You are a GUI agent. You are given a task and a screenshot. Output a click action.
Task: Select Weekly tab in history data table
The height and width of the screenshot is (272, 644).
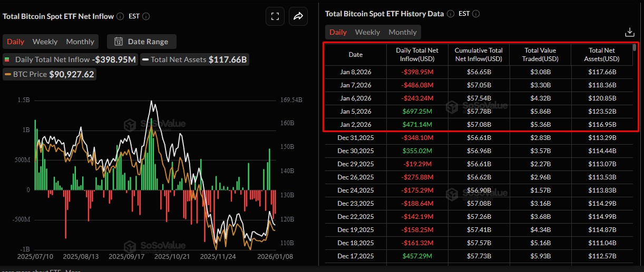(x=367, y=32)
